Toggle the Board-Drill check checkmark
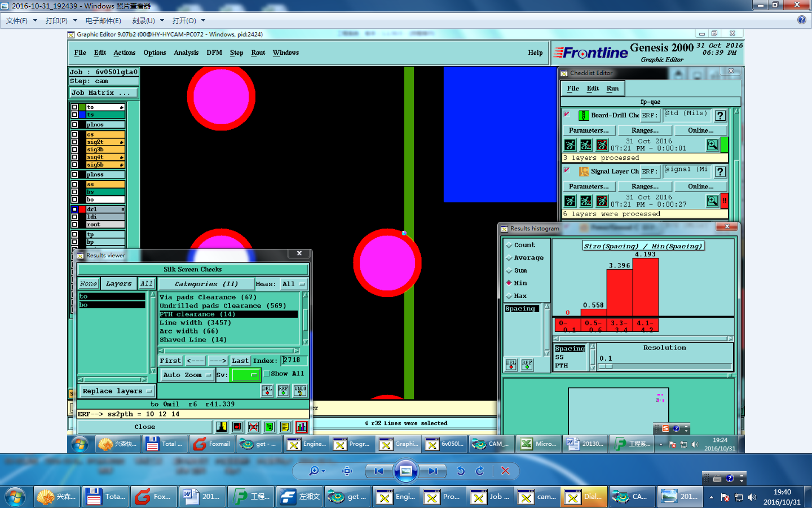 [x=567, y=113]
